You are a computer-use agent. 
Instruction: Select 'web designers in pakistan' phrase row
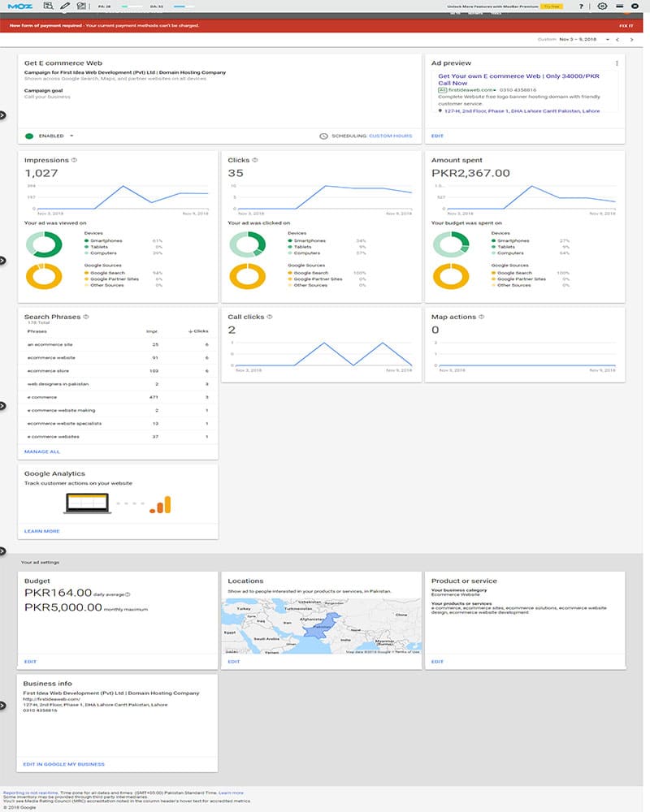(x=118, y=384)
